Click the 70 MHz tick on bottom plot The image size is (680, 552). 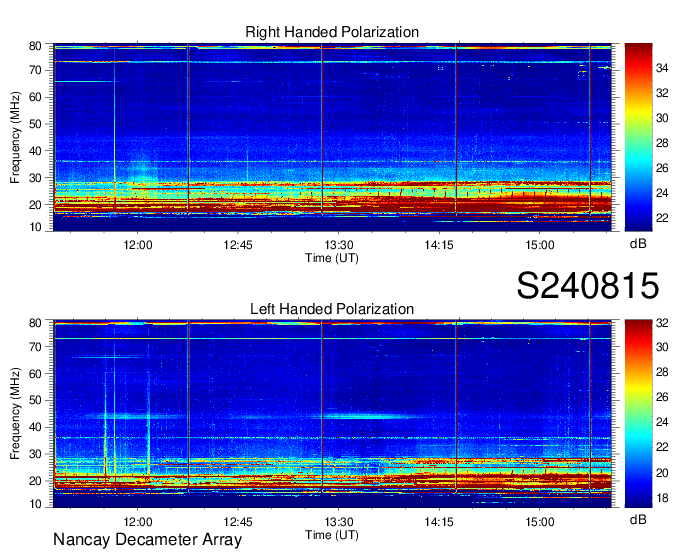36,347
